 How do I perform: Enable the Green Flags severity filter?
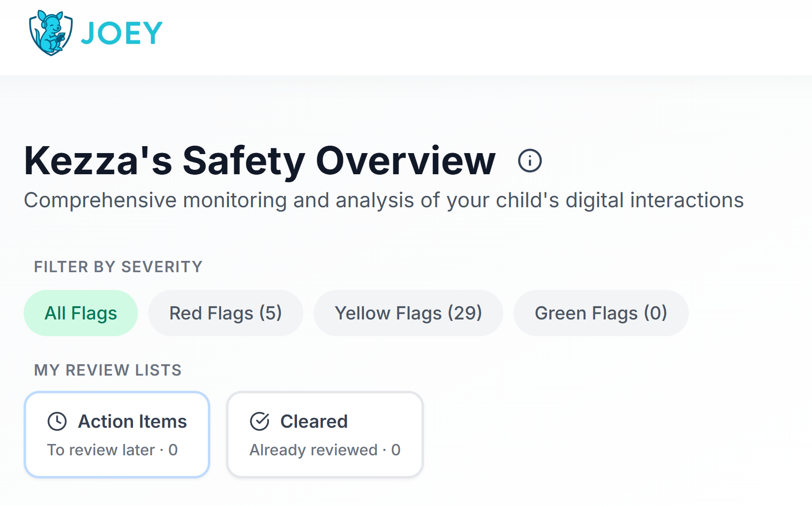(601, 313)
